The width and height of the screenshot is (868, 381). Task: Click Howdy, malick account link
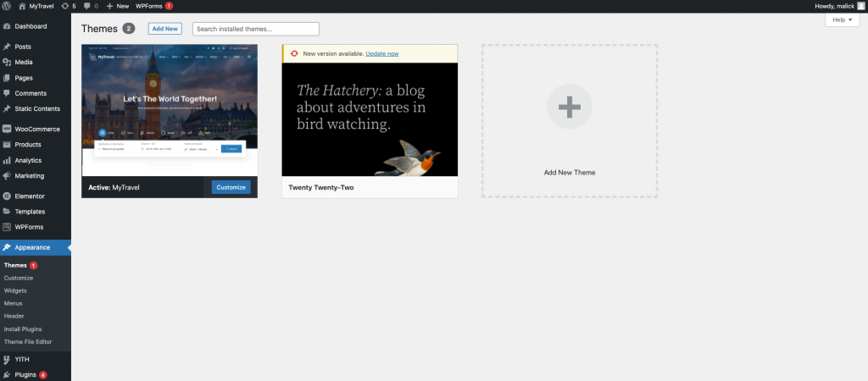(x=834, y=6)
